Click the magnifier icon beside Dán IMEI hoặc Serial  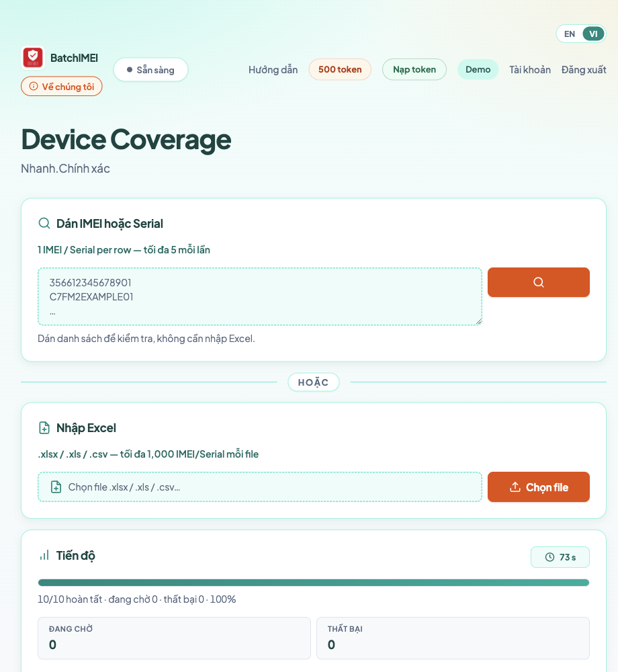click(x=44, y=223)
